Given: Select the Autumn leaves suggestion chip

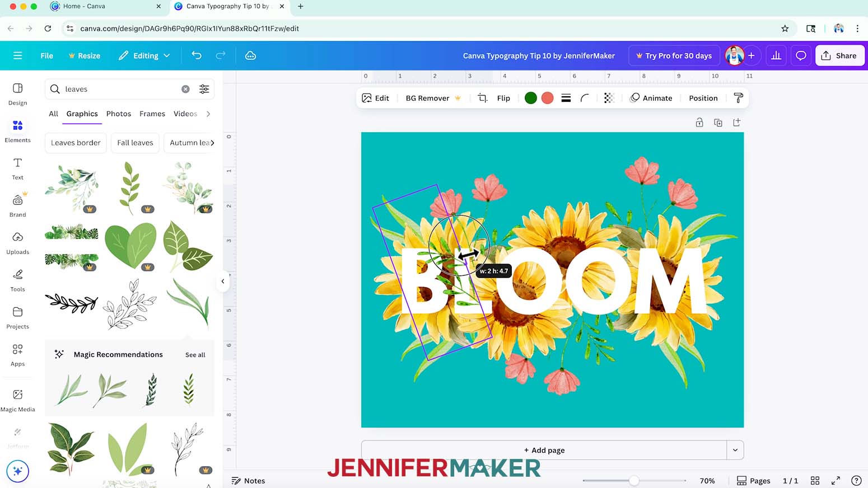Looking at the screenshot, I should [x=189, y=143].
